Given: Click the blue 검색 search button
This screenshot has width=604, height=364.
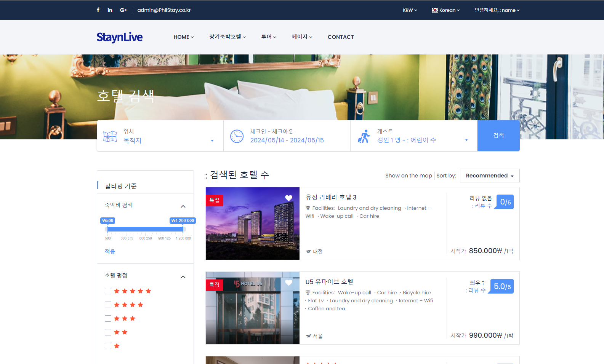Looking at the screenshot, I should [x=498, y=136].
